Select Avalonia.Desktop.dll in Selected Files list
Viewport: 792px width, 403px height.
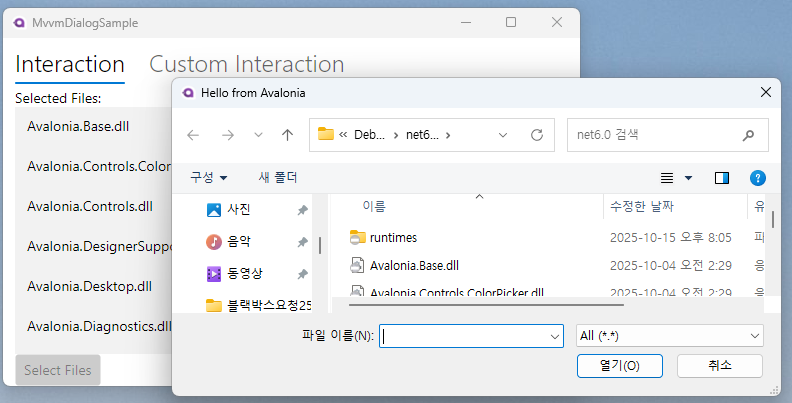click(x=89, y=286)
